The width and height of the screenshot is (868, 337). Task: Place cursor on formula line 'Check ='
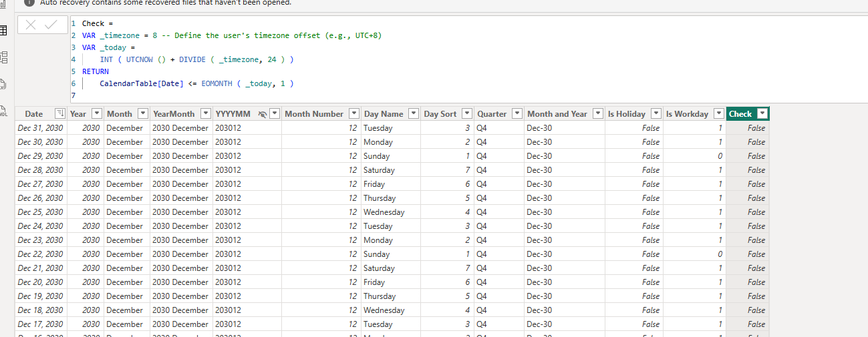(x=98, y=23)
